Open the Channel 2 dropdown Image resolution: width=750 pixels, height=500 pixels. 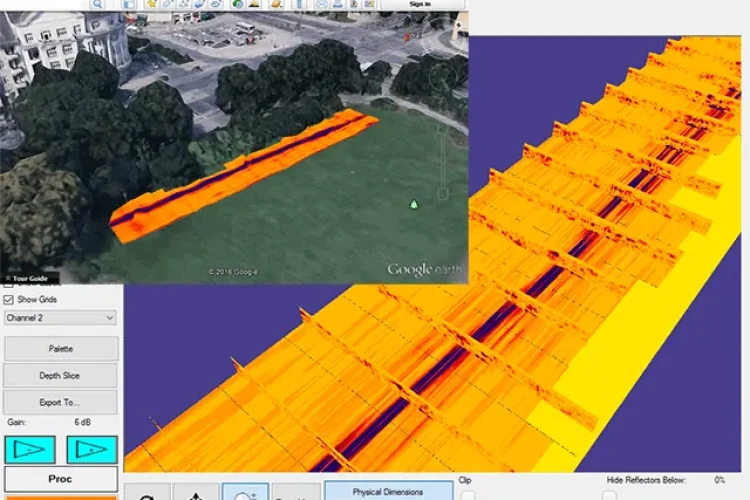(60, 318)
